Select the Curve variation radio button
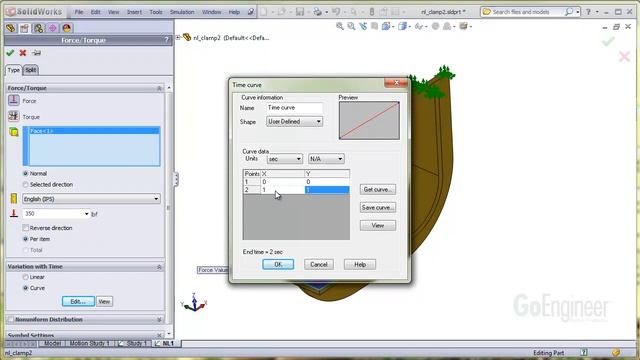640x360 pixels. (25, 288)
